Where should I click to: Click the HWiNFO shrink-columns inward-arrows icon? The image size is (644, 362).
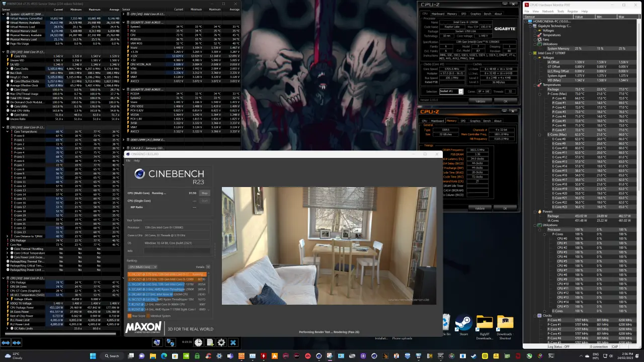(x=17, y=343)
